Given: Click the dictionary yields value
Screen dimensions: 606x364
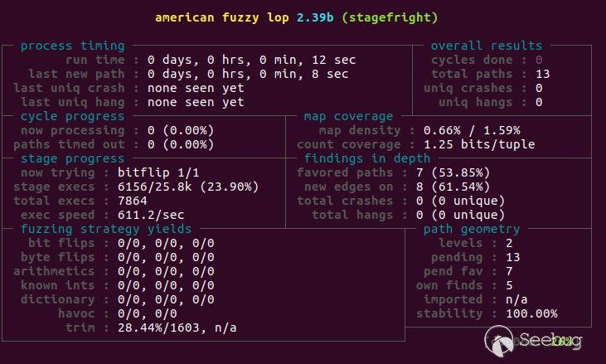Looking at the screenshot, I should pos(166,299).
